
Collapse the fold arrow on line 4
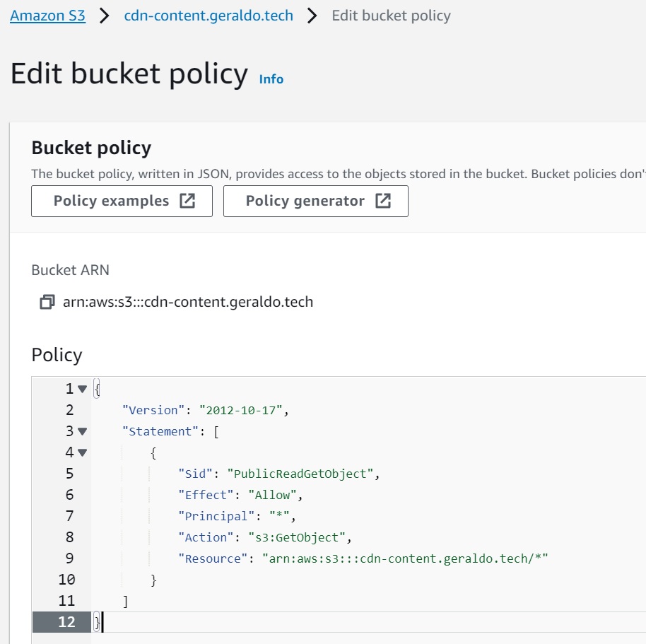[x=82, y=452]
